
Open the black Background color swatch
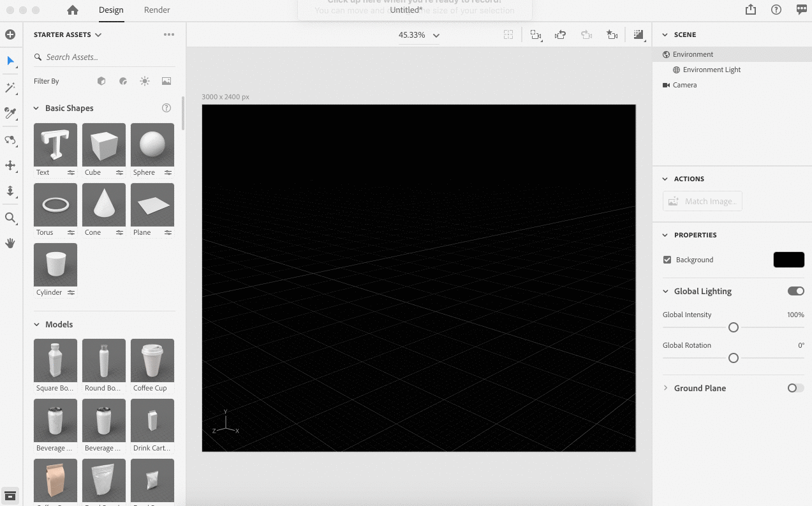(788, 260)
